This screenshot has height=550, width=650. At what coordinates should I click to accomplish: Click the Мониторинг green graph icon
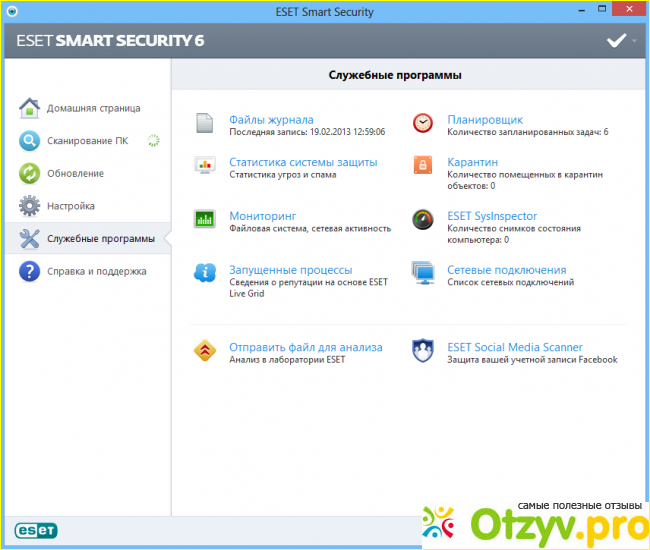205,220
